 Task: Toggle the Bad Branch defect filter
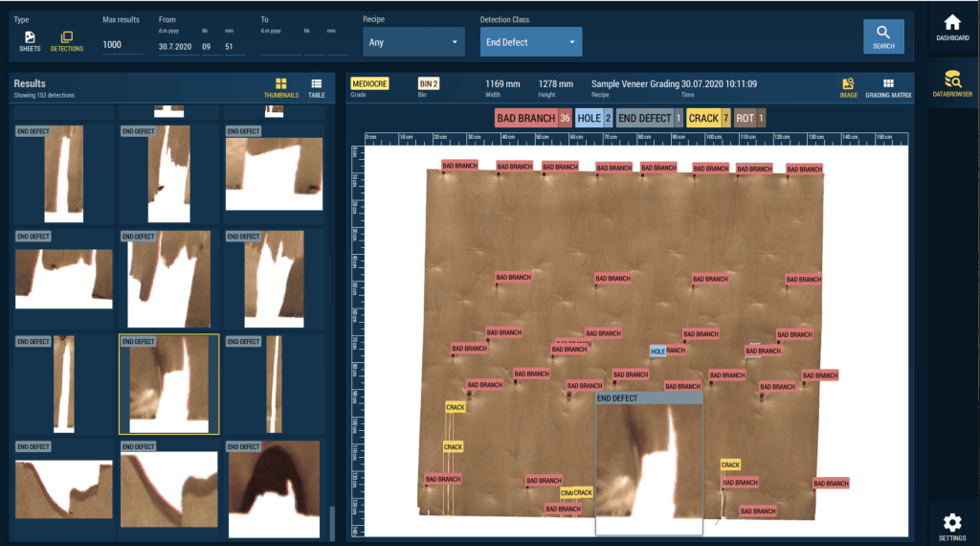point(533,118)
